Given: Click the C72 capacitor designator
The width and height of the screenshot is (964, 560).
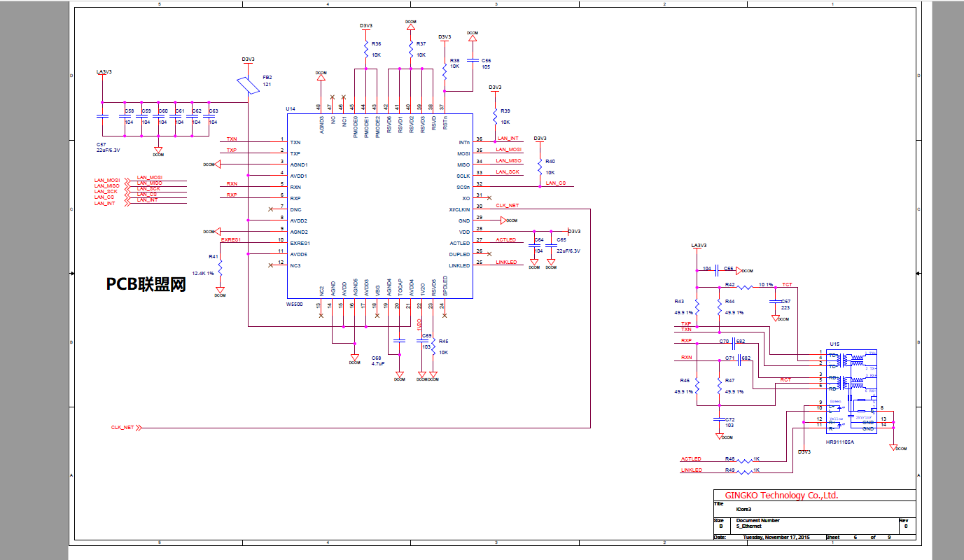Looking at the screenshot, I should tap(730, 419).
